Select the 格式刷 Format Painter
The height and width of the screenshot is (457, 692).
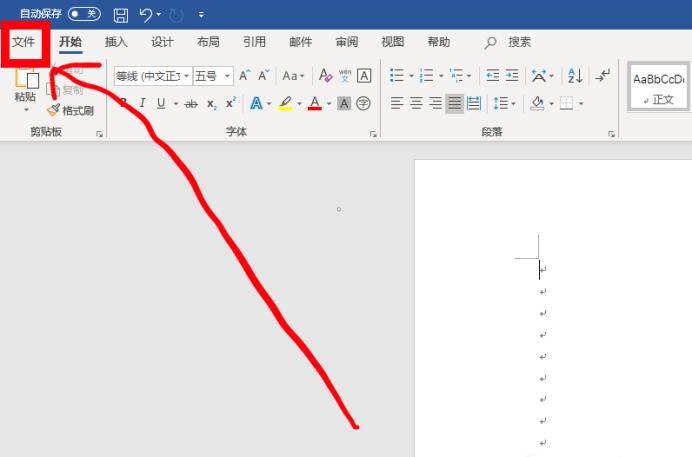[x=71, y=110]
